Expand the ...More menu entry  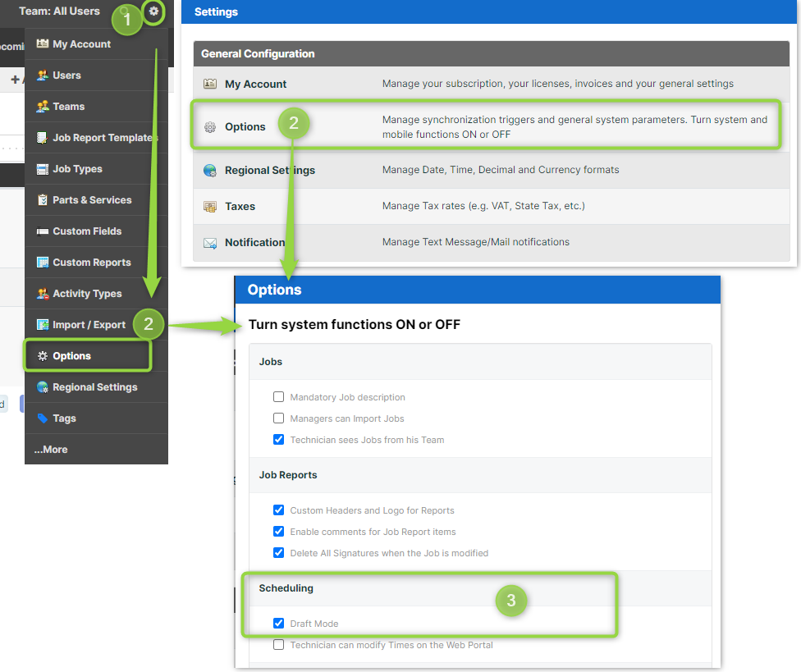click(51, 450)
